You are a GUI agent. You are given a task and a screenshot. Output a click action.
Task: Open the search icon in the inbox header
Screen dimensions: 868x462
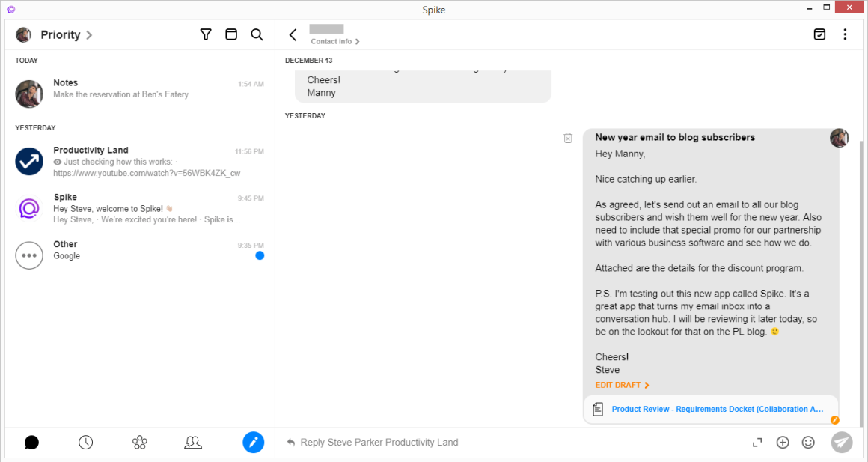point(257,34)
